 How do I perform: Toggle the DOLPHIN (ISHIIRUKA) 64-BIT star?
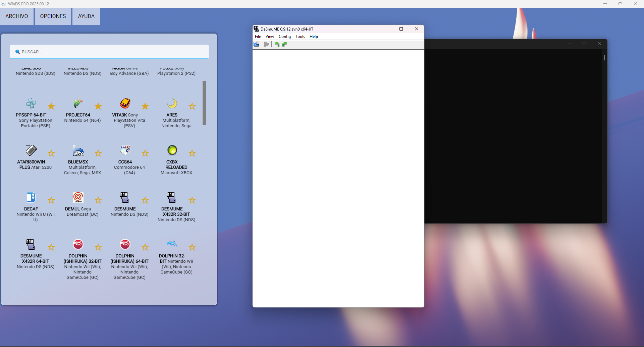pyautogui.click(x=145, y=247)
